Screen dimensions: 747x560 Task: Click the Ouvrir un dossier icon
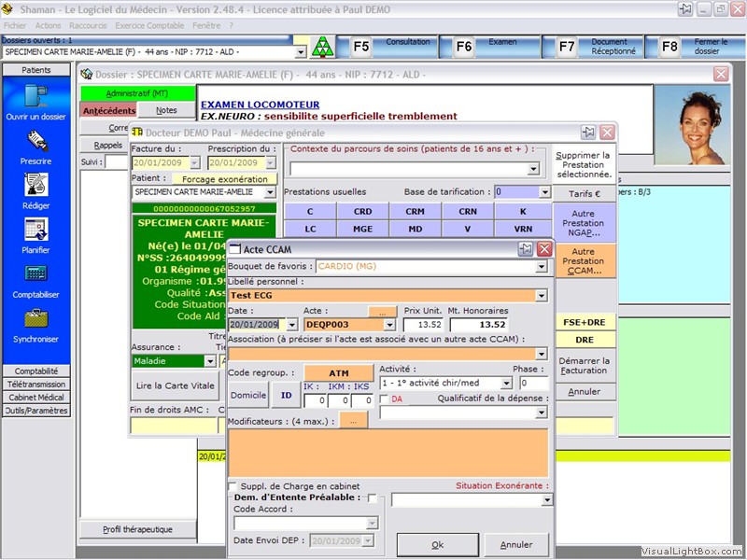(36, 96)
